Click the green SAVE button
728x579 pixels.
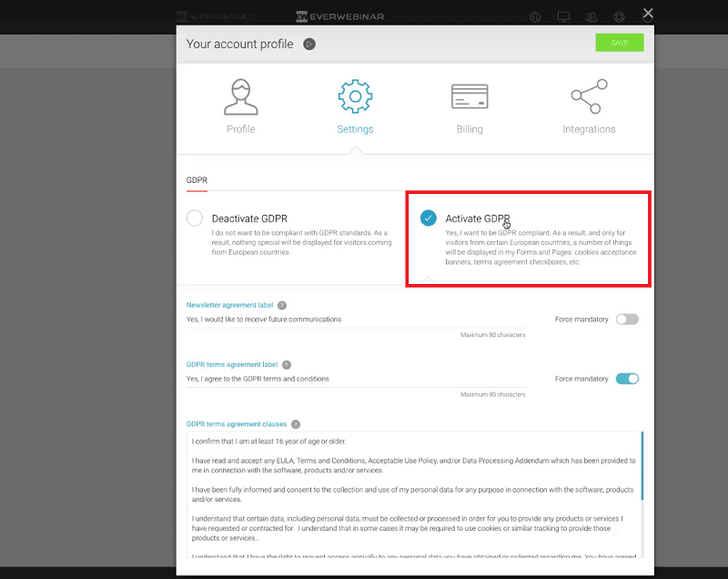(620, 43)
